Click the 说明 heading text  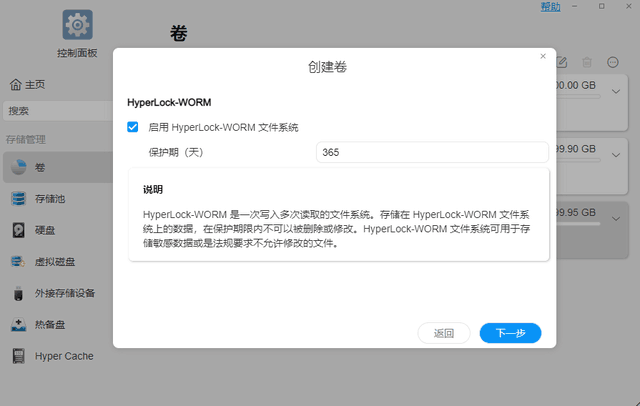click(x=153, y=189)
